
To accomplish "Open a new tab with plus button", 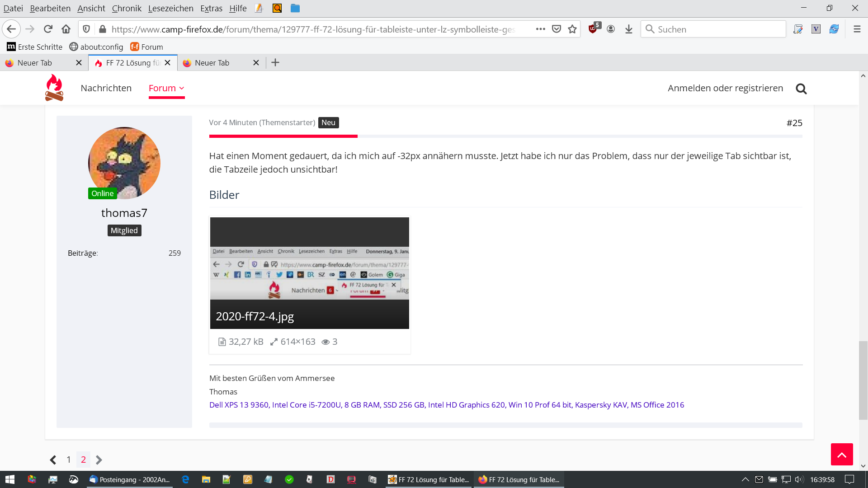I will pyautogui.click(x=275, y=63).
